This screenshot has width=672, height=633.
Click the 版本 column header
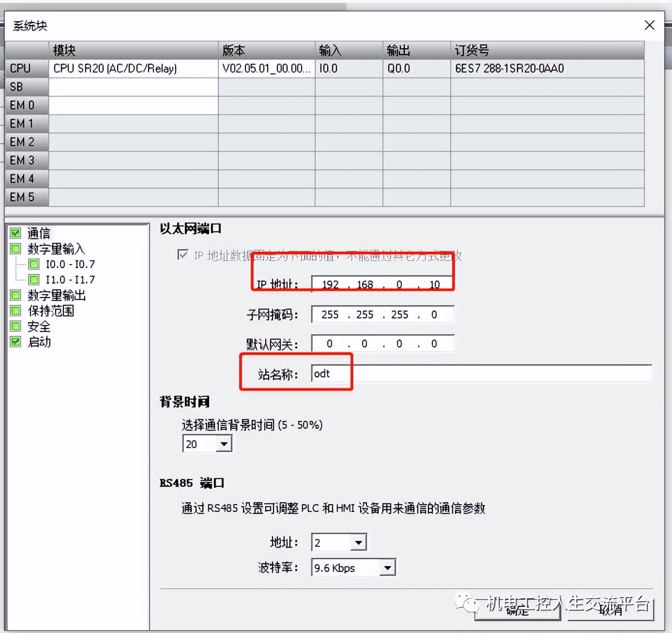(267, 50)
